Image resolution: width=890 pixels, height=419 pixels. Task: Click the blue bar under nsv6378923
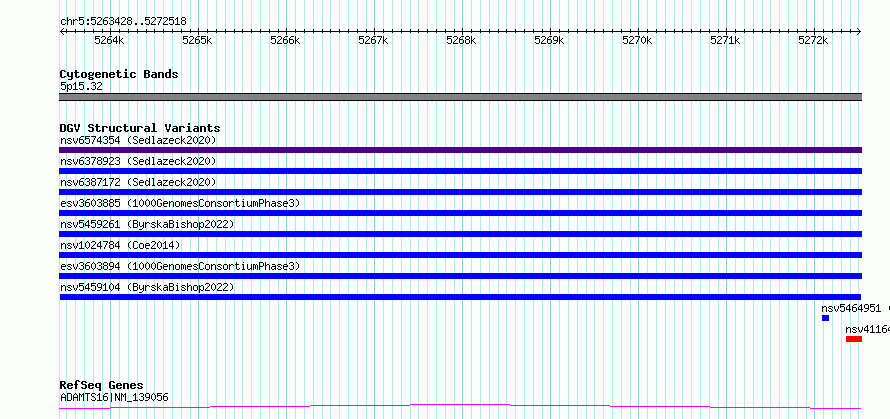pyautogui.click(x=460, y=171)
